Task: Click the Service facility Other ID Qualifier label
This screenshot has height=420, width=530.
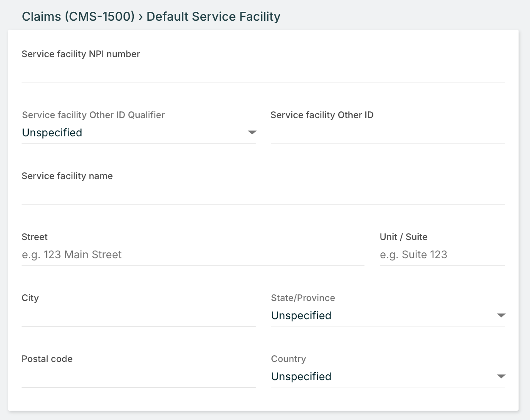Action: click(x=93, y=115)
